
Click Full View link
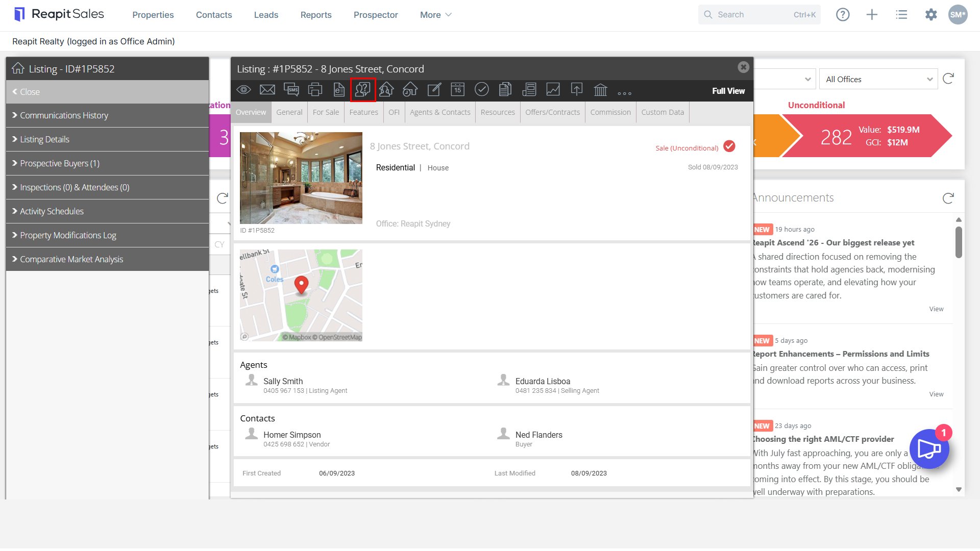pos(728,91)
